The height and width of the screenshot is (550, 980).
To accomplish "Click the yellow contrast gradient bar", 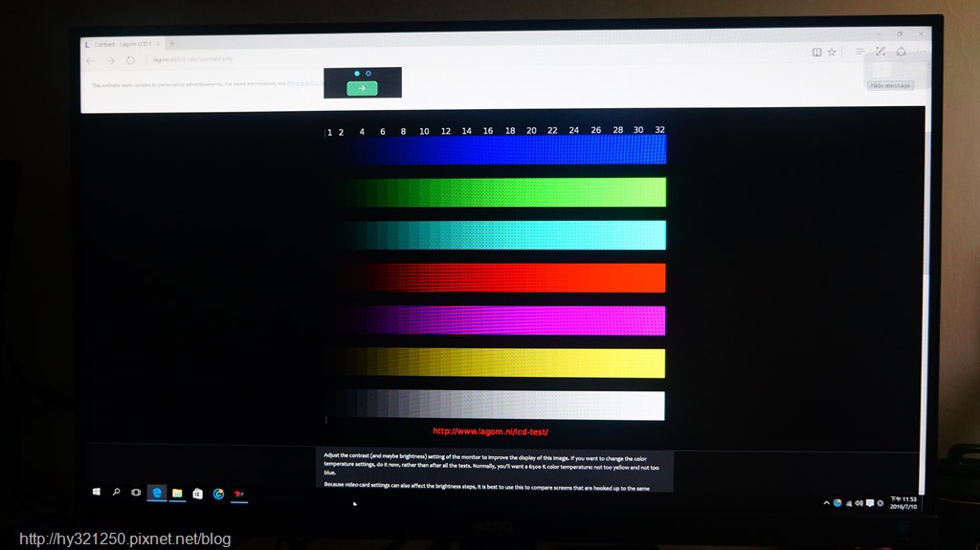I will pos(498,363).
